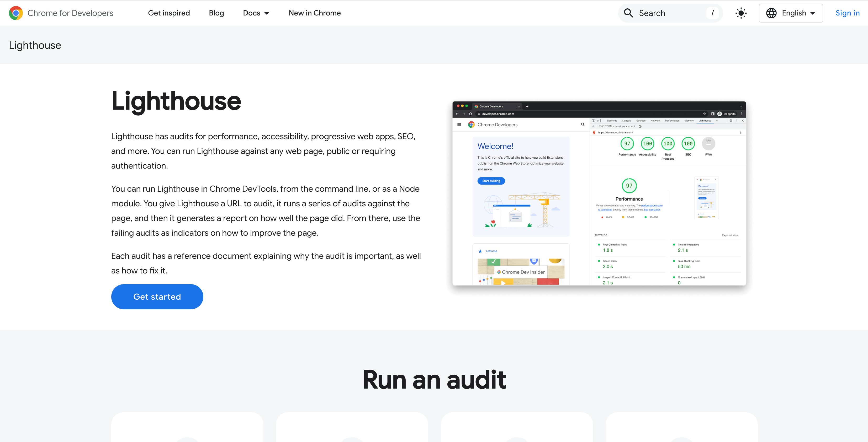Click the Start building button in screenshot
The width and height of the screenshot is (868, 442).
click(491, 181)
